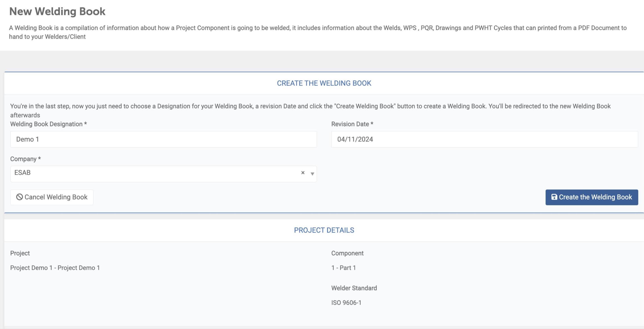Select the text Project Demo 1 - Project Demo 1
The image size is (644, 329).
[x=55, y=268]
